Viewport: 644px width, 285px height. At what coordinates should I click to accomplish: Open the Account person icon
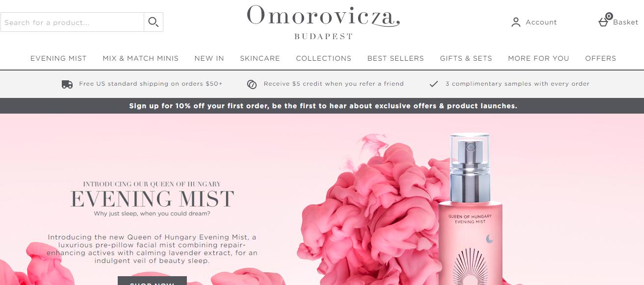515,23
